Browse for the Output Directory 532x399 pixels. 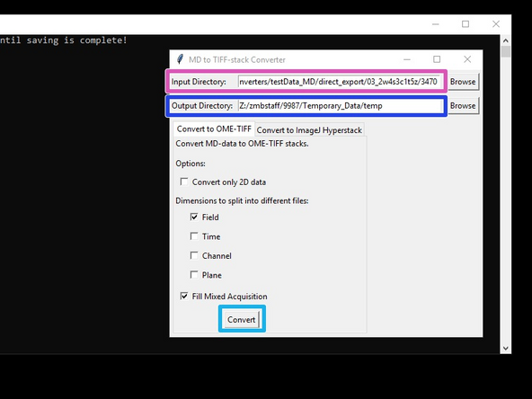[463, 106]
